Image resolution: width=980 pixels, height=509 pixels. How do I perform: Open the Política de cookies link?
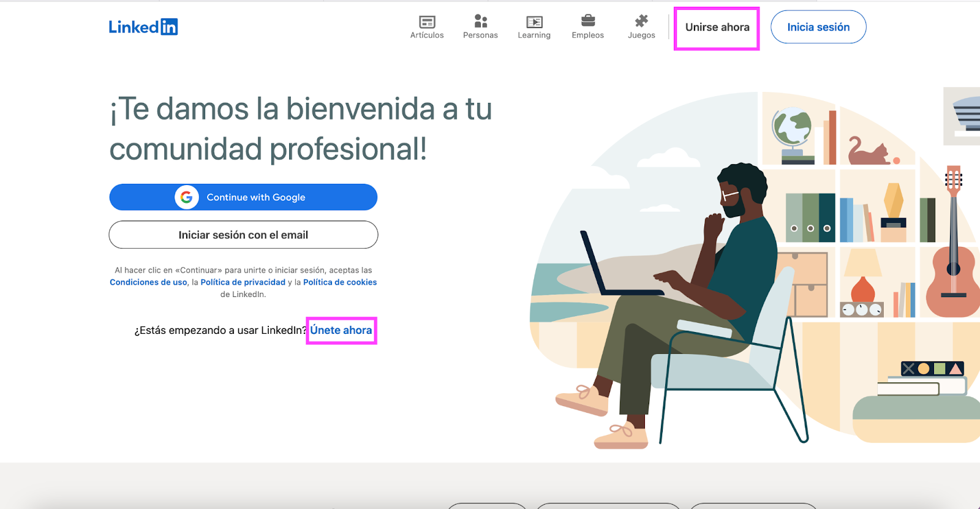pyautogui.click(x=340, y=282)
